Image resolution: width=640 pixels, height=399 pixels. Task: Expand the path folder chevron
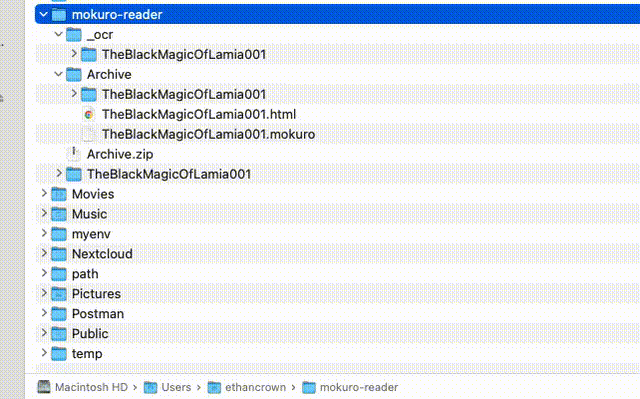pyautogui.click(x=44, y=273)
